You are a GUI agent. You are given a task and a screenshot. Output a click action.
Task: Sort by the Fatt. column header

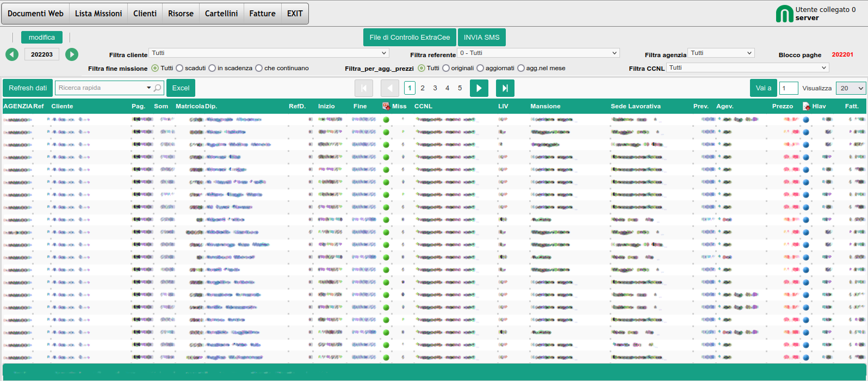point(852,106)
